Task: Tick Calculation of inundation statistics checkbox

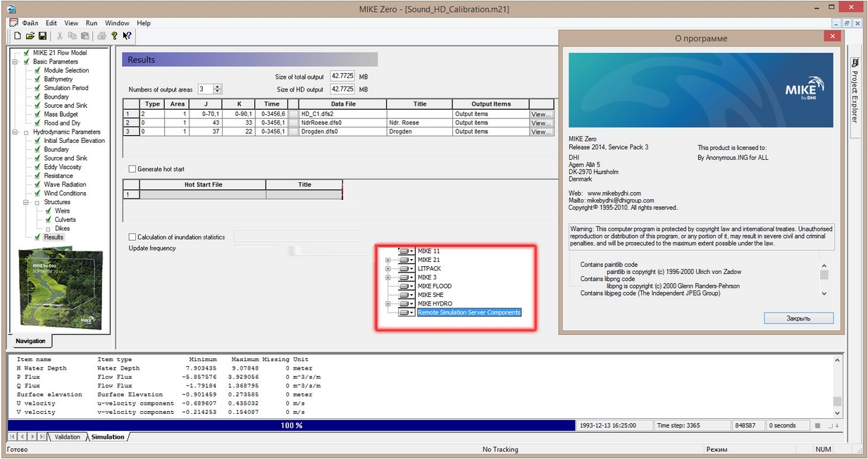Action: click(x=132, y=237)
